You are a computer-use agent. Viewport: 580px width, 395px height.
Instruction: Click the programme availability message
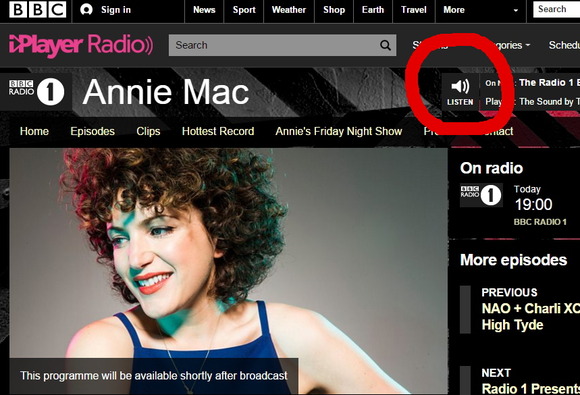[154, 376]
